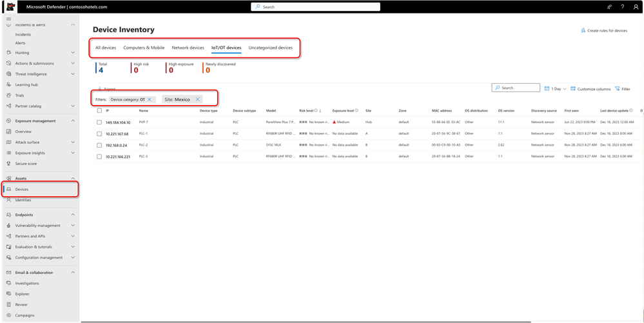Select the checkbox for PLC-2 row

click(99, 145)
